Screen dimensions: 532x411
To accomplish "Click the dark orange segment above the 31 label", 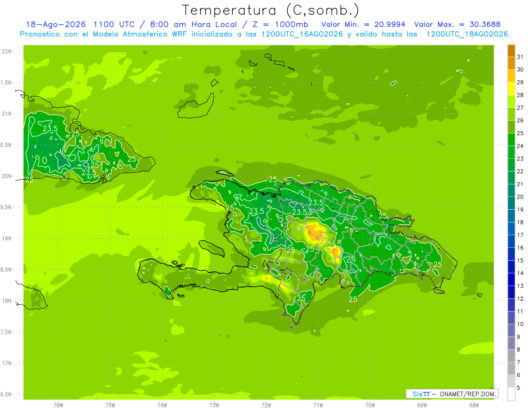I will (x=511, y=51).
